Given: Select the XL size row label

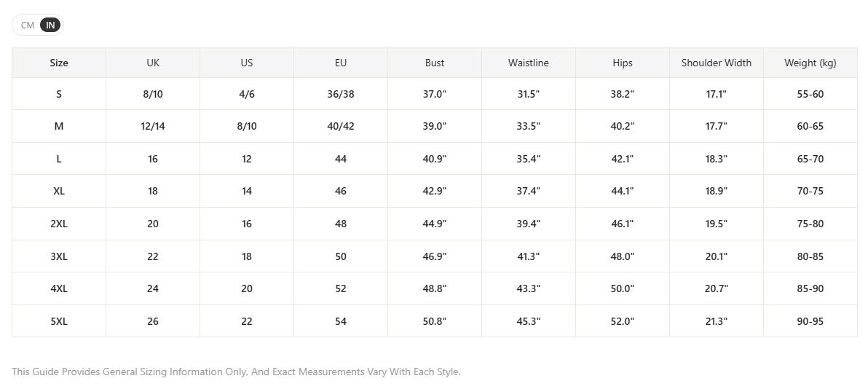Looking at the screenshot, I should [x=59, y=191].
